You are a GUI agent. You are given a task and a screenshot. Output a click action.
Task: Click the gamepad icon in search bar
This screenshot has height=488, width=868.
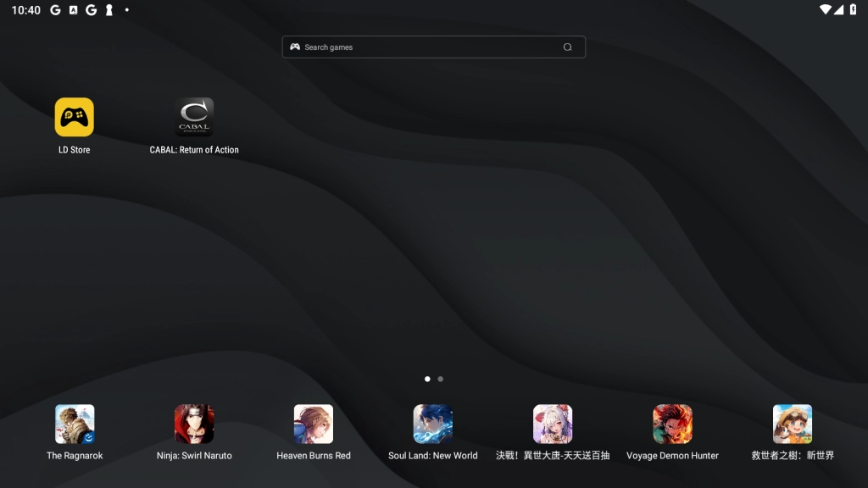pos(295,47)
